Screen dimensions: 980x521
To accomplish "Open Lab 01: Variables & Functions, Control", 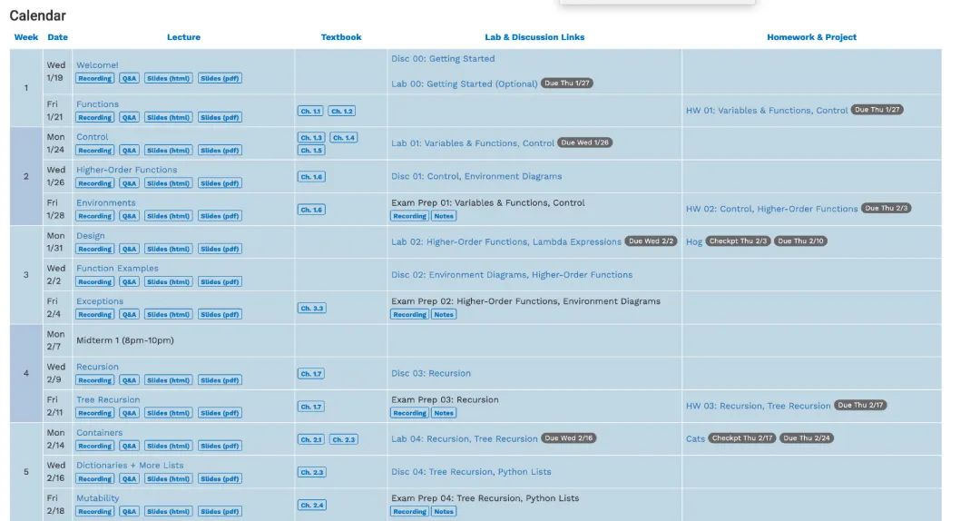I will 473,143.
